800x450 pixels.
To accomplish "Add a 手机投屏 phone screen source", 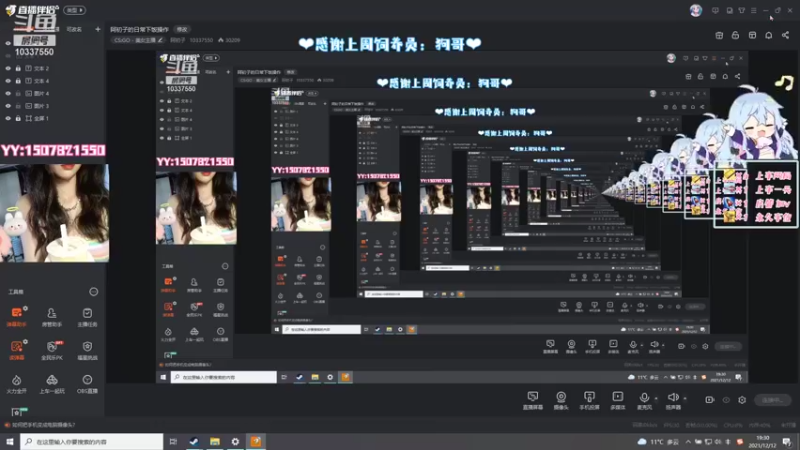I will coord(589,401).
